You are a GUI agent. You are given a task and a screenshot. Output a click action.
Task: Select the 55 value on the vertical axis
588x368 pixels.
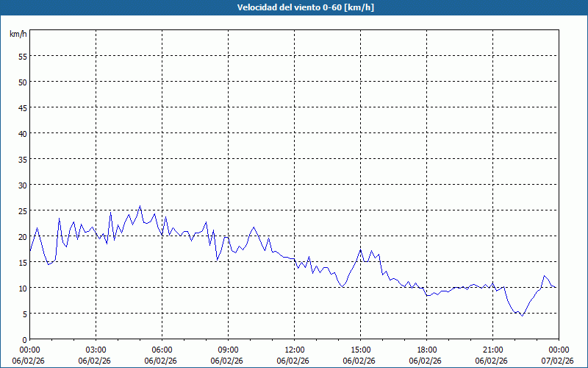(22, 56)
